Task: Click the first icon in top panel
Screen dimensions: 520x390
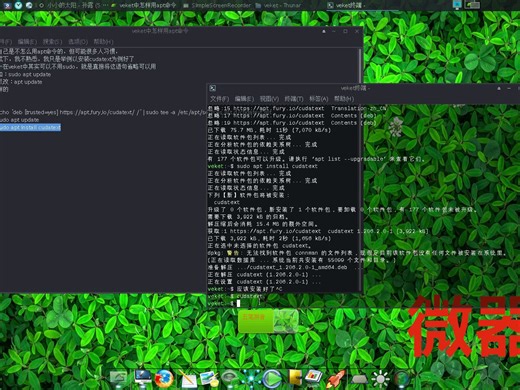Action: 7,5
